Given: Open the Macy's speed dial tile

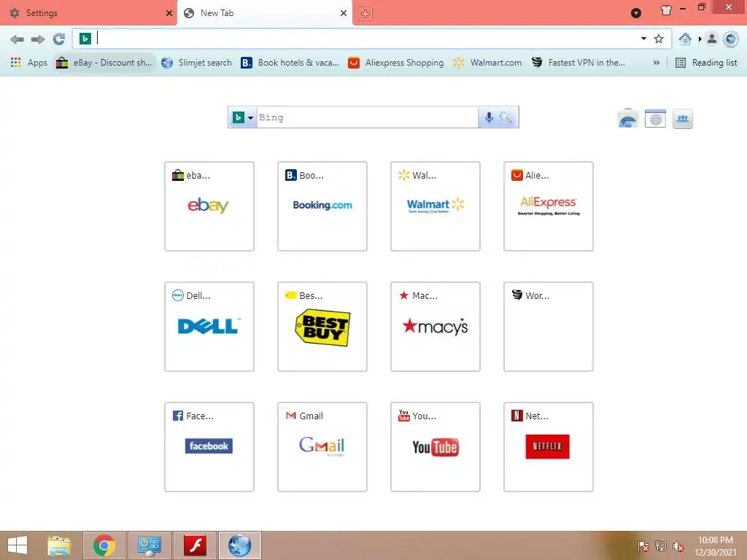Looking at the screenshot, I should click(x=436, y=327).
